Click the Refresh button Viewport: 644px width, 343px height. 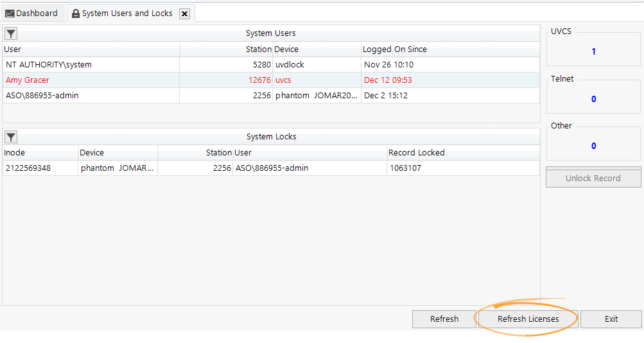coord(444,319)
